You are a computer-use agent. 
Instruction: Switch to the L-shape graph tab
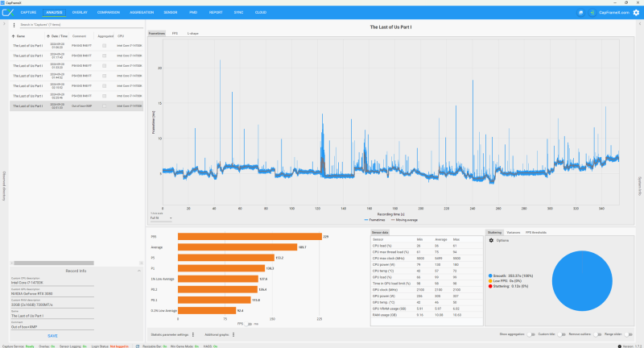192,33
